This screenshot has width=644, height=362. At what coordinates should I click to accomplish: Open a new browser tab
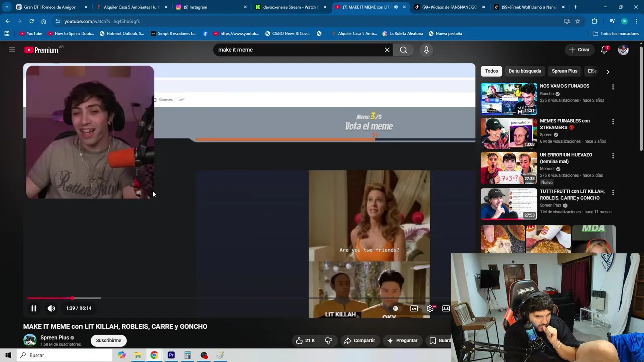tap(575, 7)
